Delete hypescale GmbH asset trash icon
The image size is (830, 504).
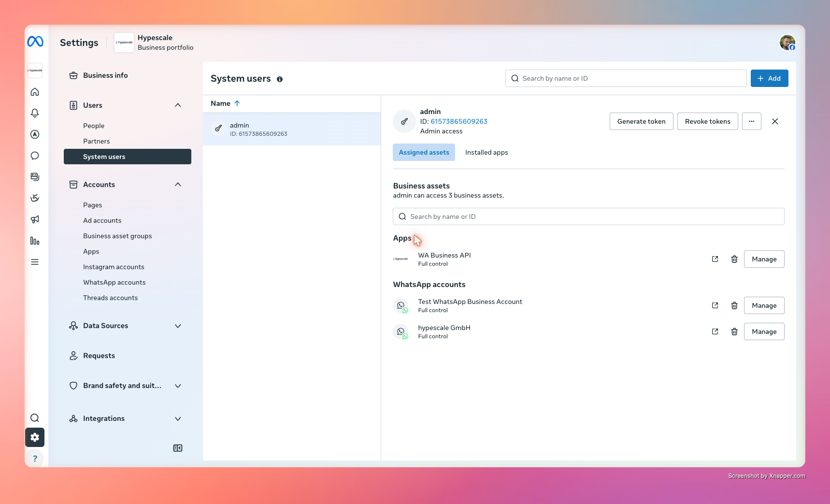pos(734,331)
